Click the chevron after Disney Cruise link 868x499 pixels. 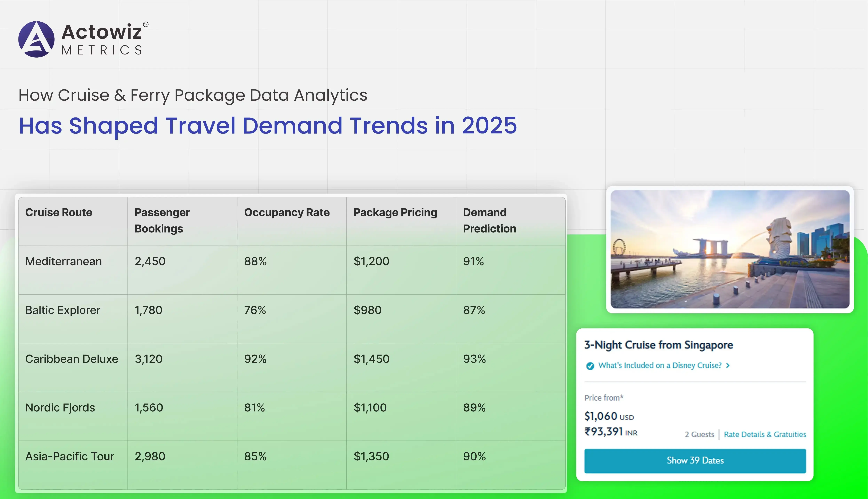pos(728,366)
